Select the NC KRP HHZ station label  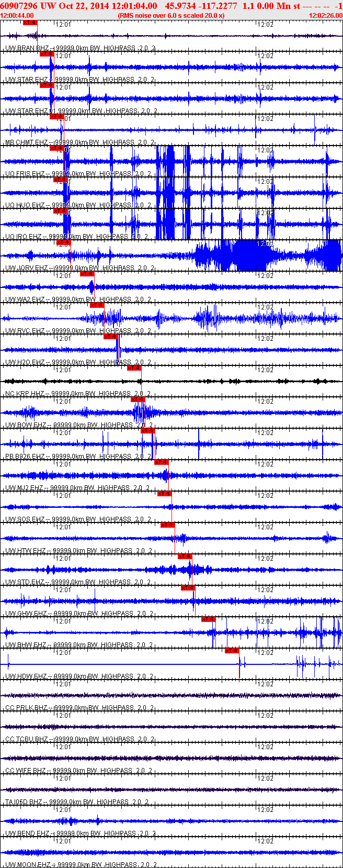click(78, 394)
